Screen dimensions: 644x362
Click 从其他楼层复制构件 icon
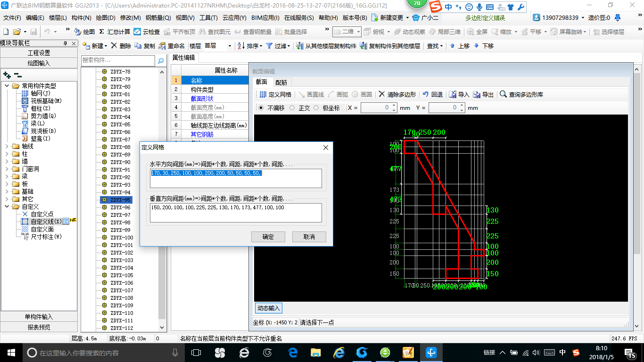tap(326, 46)
